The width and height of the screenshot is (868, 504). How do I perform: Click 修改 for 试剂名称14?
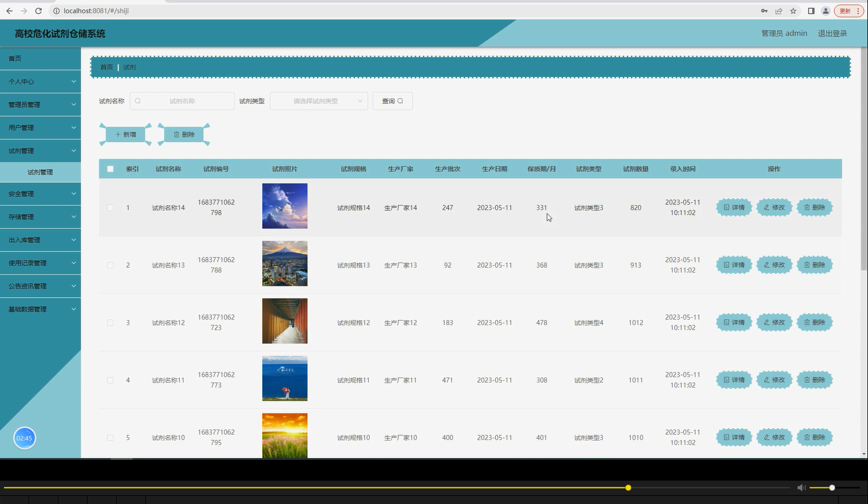pos(774,207)
